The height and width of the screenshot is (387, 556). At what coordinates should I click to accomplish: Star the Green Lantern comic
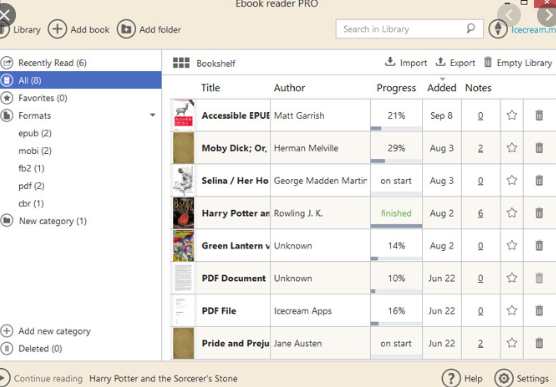(x=512, y=245)
